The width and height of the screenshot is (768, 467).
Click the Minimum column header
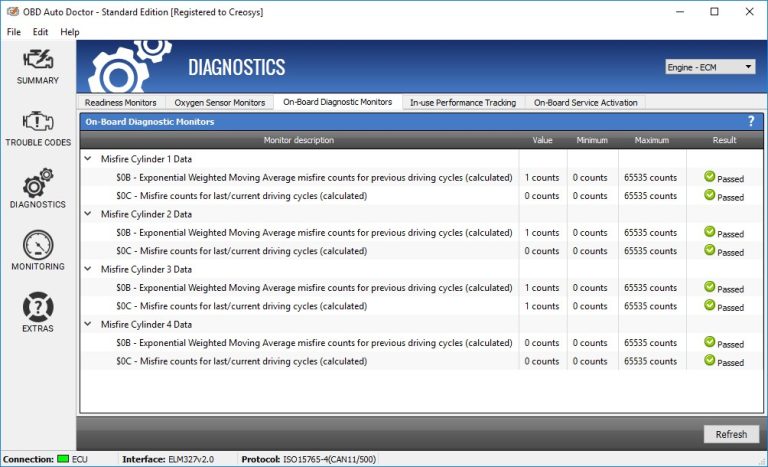592,140
